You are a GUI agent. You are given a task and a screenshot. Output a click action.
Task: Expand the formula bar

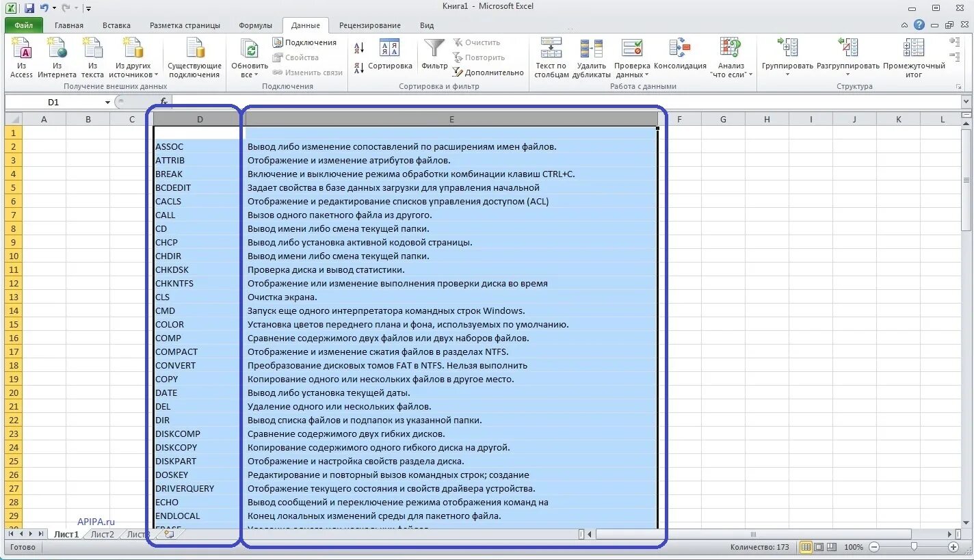[966, 102]
